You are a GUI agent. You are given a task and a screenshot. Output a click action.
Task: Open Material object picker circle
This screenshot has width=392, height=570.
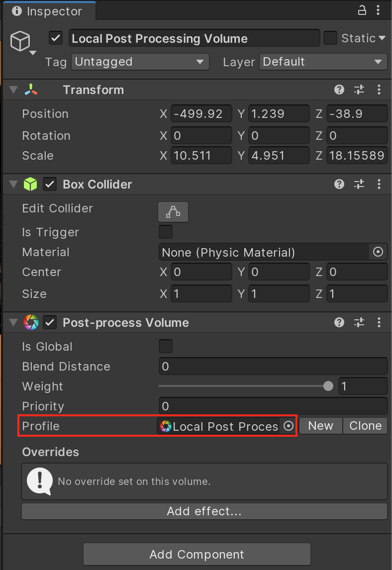(378, 252)
